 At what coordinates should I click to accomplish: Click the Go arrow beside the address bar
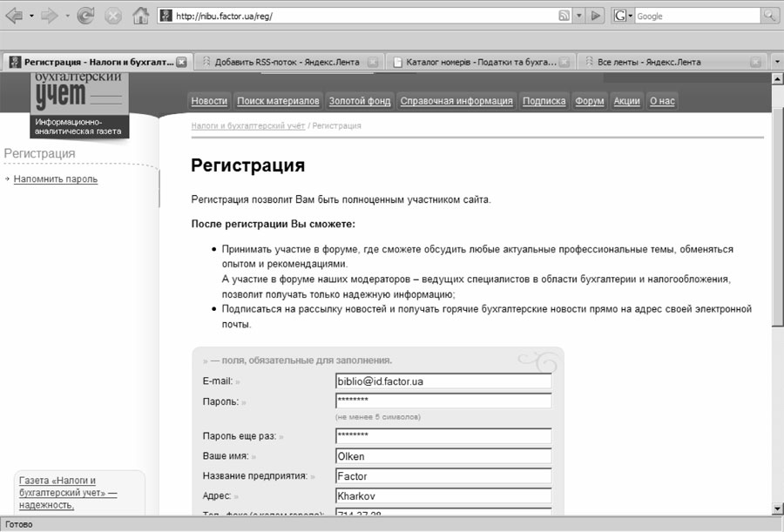click(x=596, y=16)
